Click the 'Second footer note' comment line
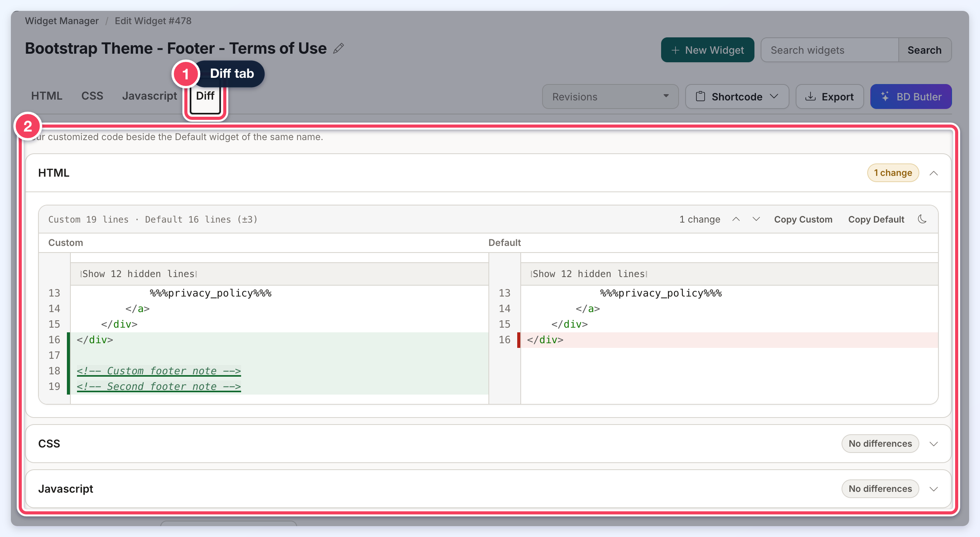Image resolution: width=980 pixels, height=537 pixels. [x=159, y=386]
